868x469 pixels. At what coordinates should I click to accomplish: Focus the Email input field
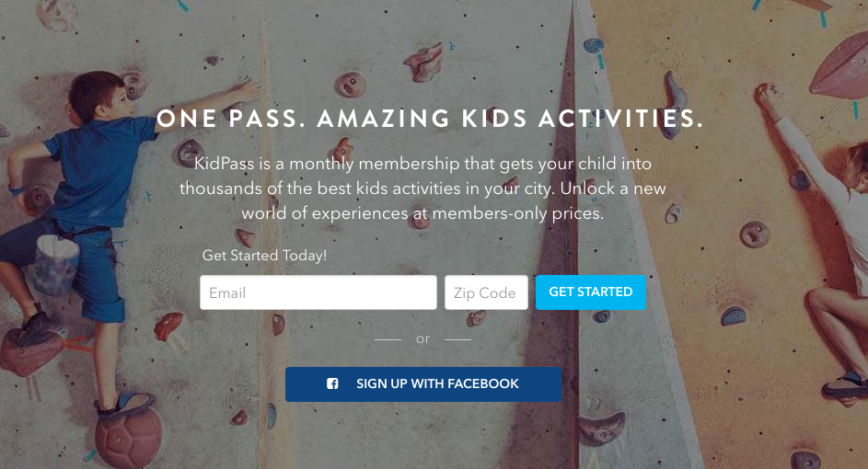[318, 293]
